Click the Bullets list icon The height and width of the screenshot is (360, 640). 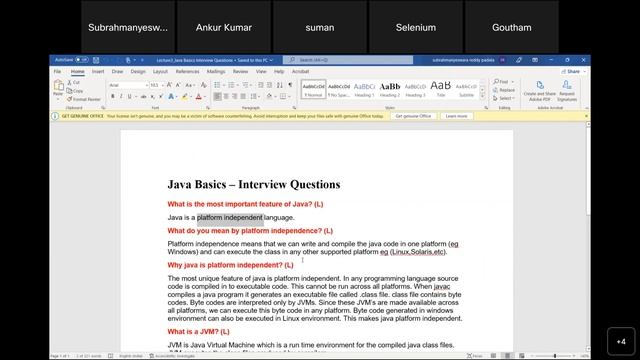217,85
